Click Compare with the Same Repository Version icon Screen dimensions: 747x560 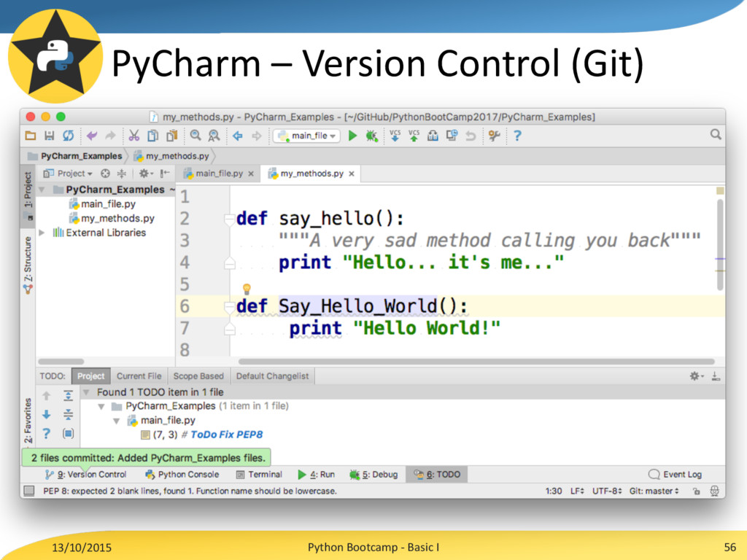[452, 136]
